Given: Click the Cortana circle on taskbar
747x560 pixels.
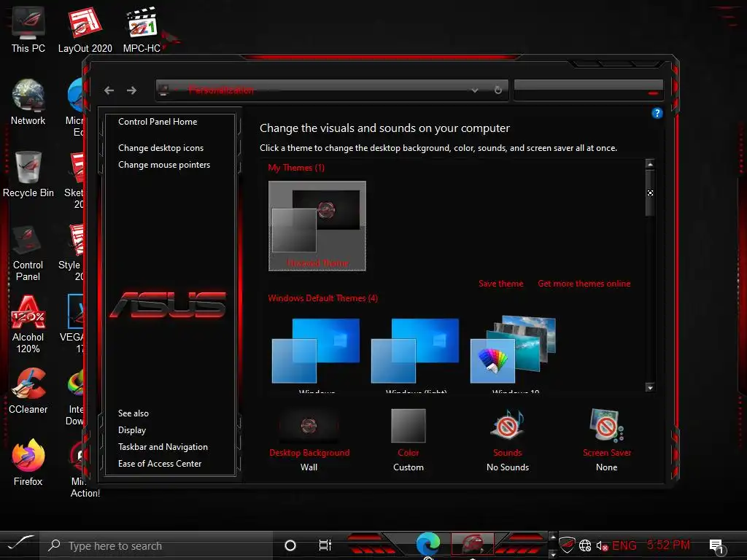Looking at the screenshot, I should (x=290, y=545).
